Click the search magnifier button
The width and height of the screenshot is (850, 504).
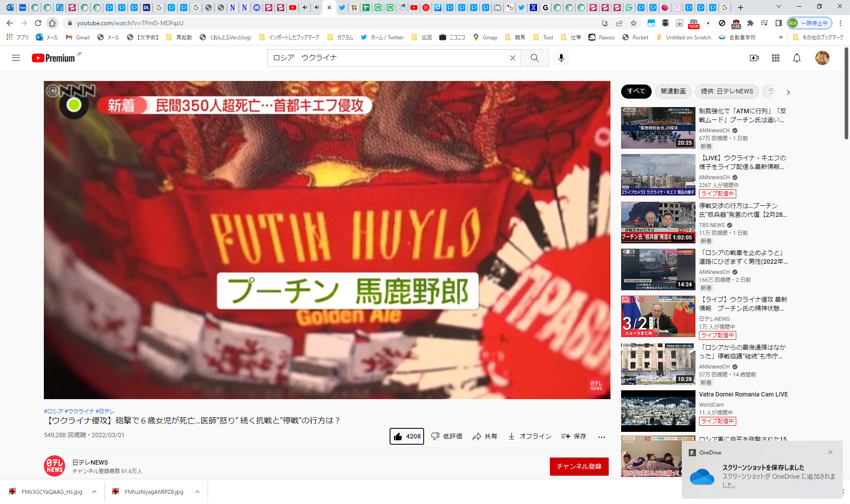click(534, 58)
